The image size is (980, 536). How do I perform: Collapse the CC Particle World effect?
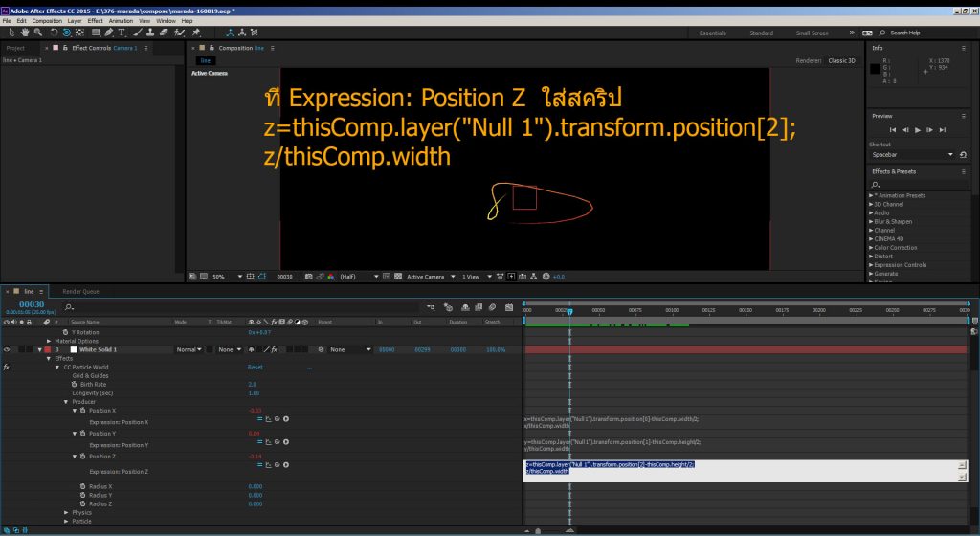[56, 367]
